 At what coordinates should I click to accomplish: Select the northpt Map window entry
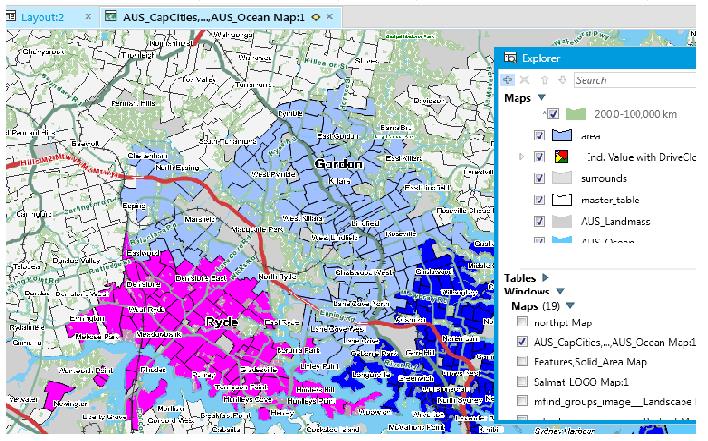tap(563, 323)
